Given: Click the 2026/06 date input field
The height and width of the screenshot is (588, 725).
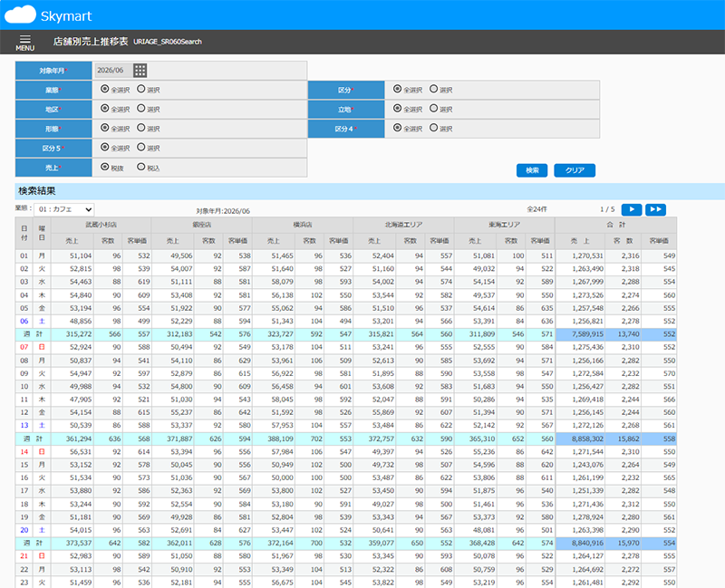Looking at the screenshot, I should (x=114, y=71).
